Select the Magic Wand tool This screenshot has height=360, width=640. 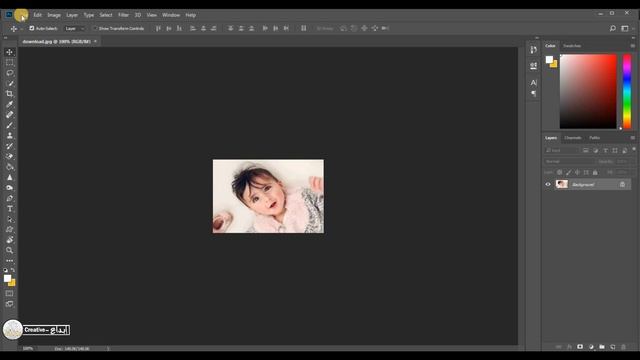coord(9,83)
